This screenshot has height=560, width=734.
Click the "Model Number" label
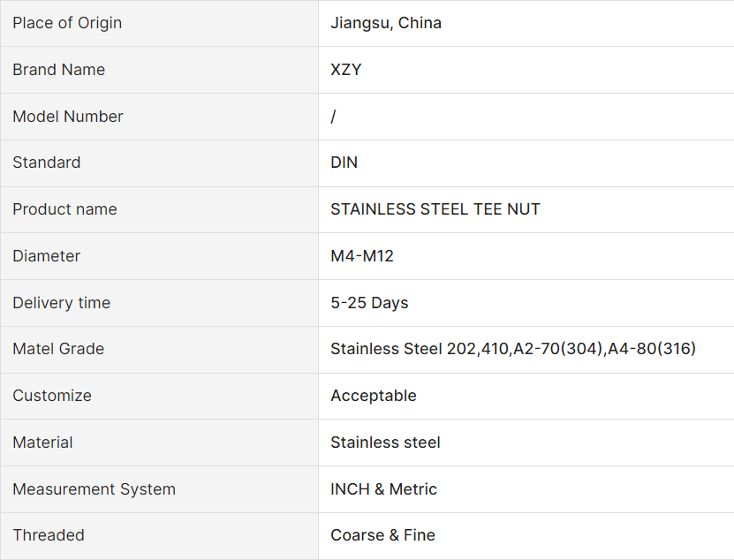tap(68, 117)
